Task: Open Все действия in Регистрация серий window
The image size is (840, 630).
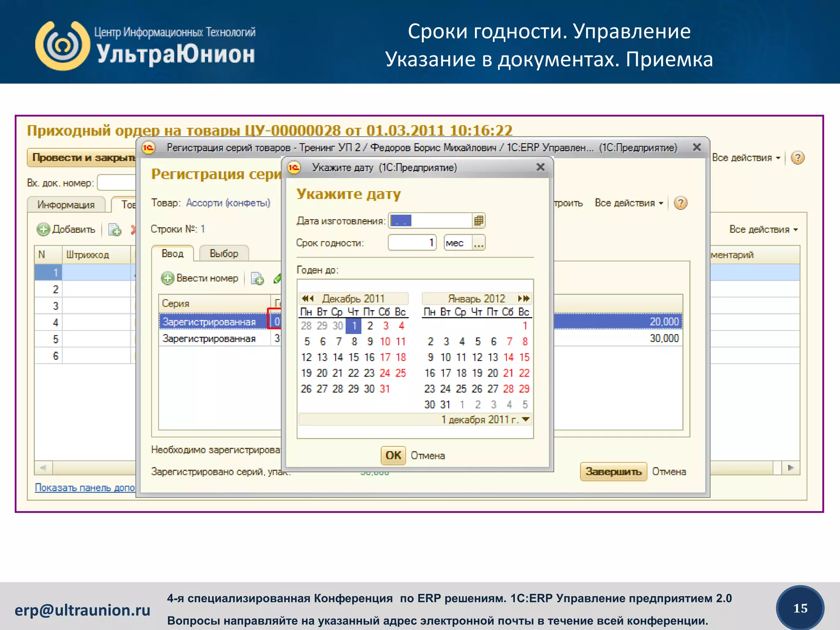Action: [629, 203]
